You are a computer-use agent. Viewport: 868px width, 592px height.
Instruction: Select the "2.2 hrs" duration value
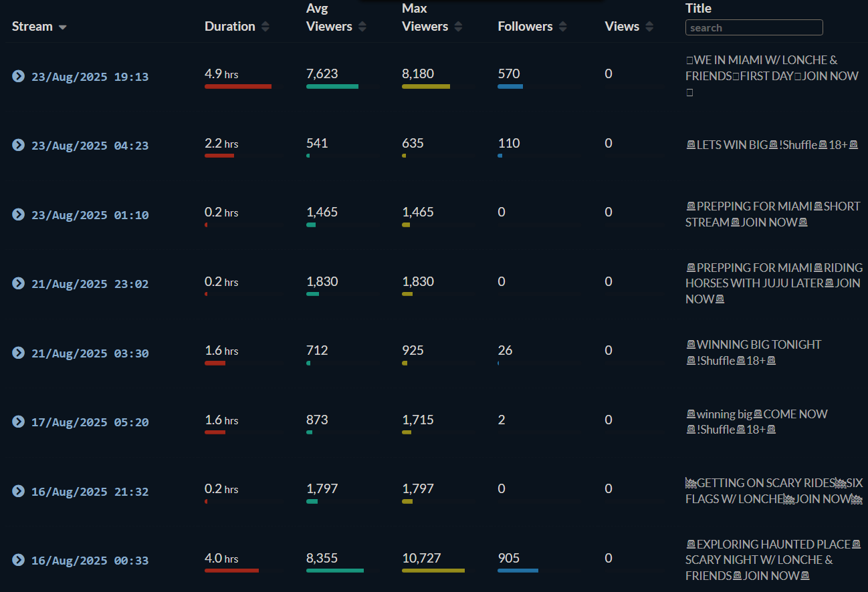coord(221,144)
